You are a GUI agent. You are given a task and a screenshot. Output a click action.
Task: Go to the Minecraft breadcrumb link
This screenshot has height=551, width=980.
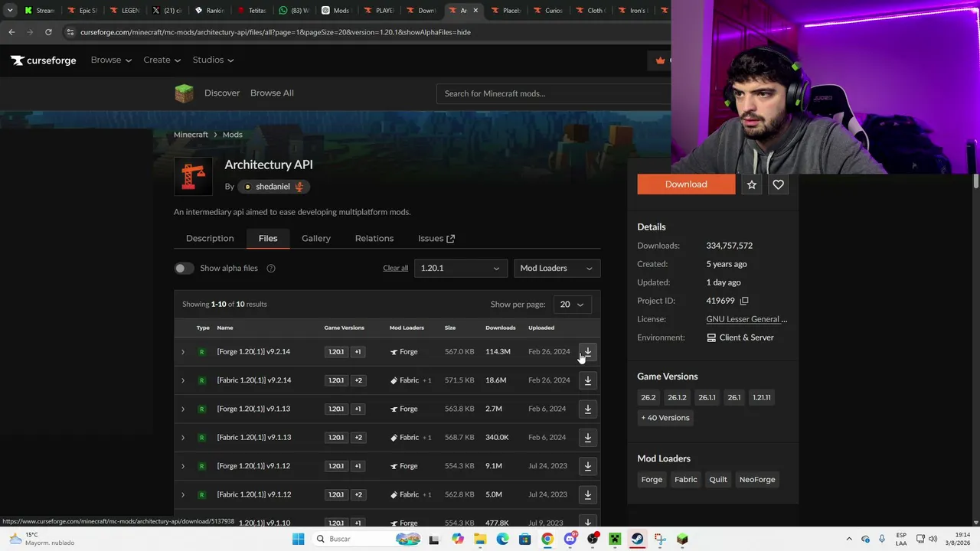click(x=191, y=135)
